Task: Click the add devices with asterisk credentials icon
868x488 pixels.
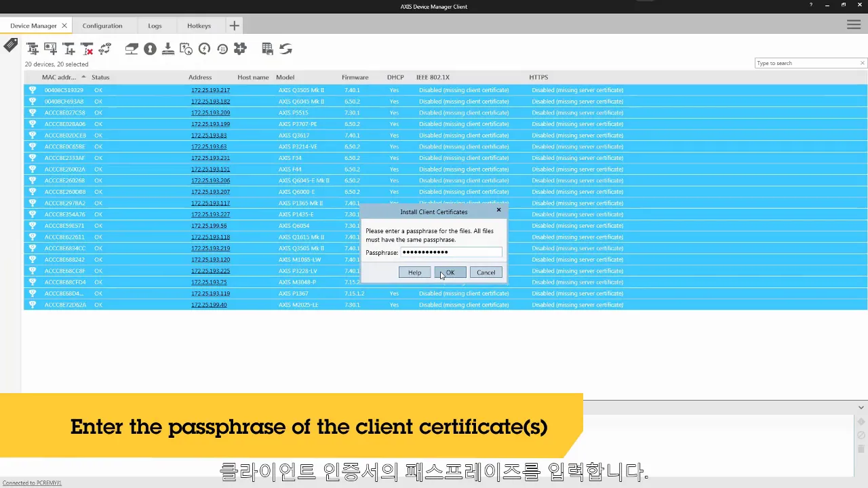Action: [50, 49]
